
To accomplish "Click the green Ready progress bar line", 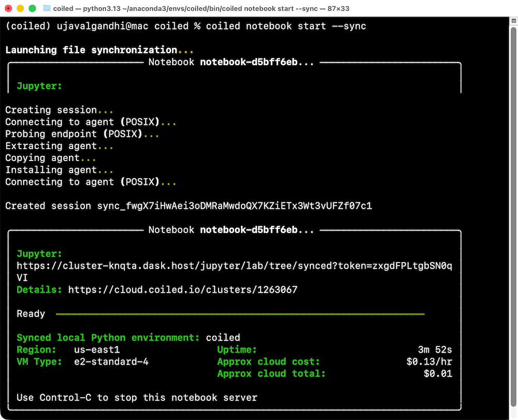I will [x=239, y=314].
